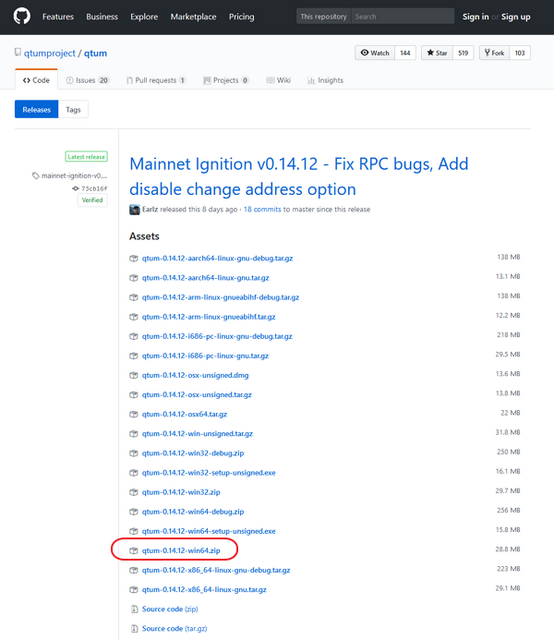Click package icon beside osx-unsigned.dmg asset

coord(133,376)
